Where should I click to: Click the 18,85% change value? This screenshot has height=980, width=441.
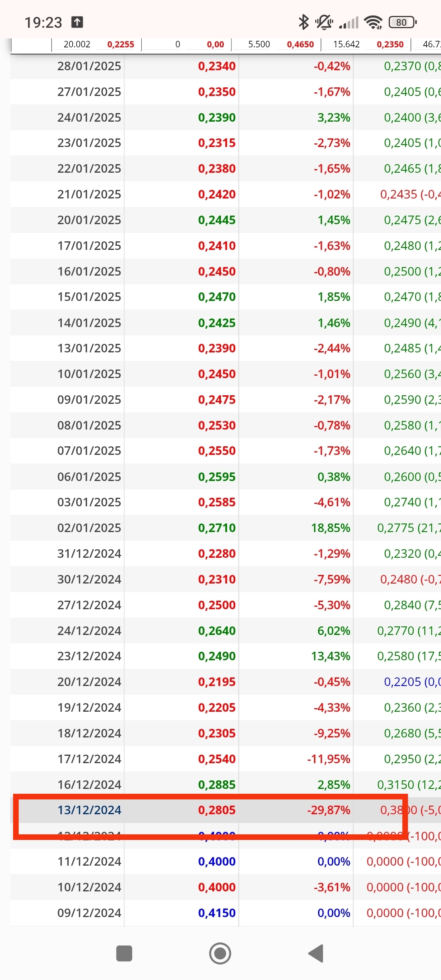coord(331,528)
